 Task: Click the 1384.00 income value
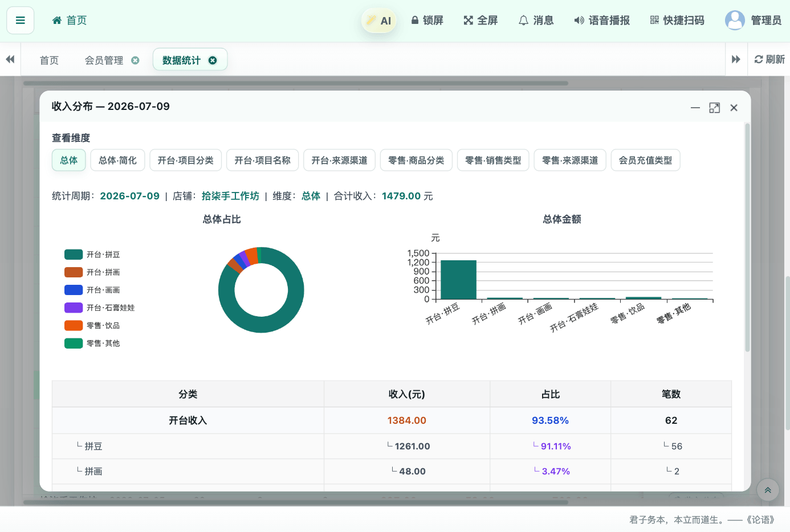pyautogui.click(x=407, y=420)
